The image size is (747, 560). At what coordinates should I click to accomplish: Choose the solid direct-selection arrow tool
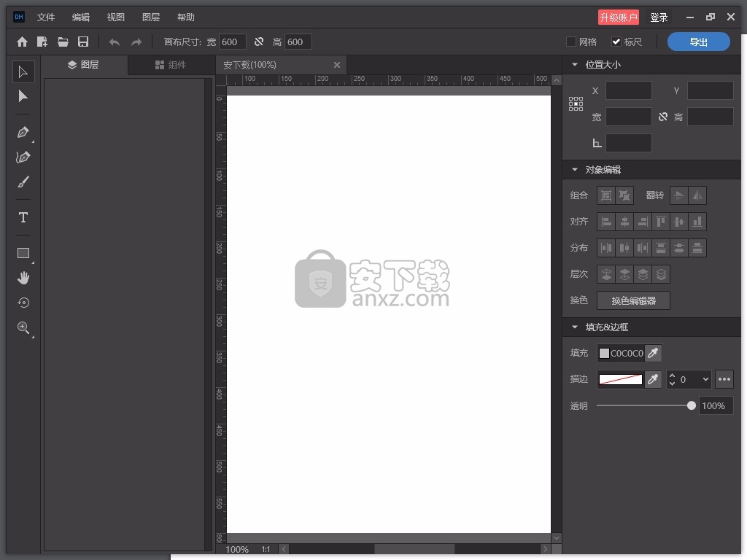(x=23, y=96)
